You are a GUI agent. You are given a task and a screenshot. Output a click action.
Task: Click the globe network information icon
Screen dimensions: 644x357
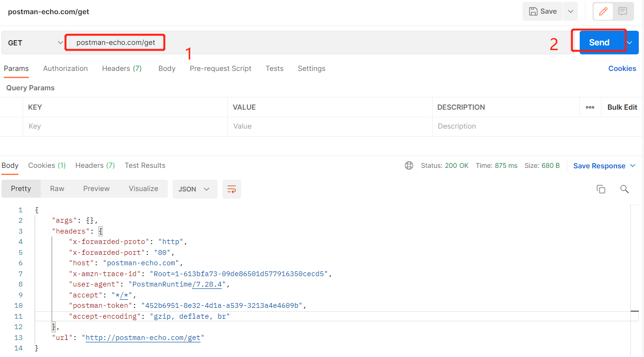coord(409,165)
